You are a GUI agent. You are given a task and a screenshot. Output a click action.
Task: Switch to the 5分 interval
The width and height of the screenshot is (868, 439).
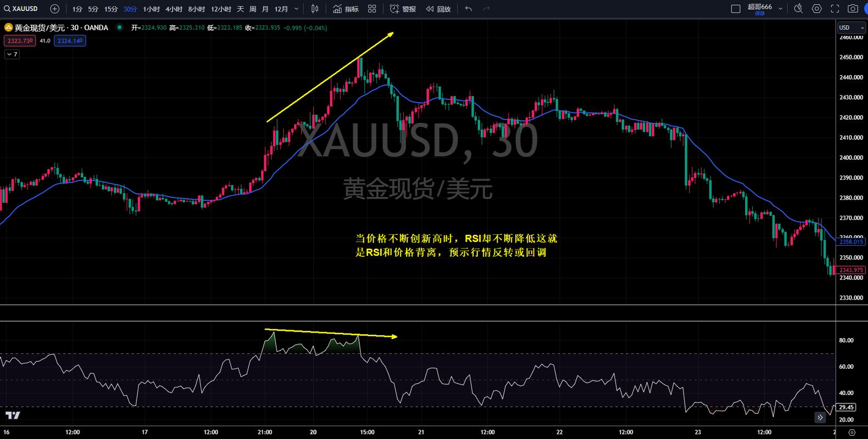click(x=93, y=9)
